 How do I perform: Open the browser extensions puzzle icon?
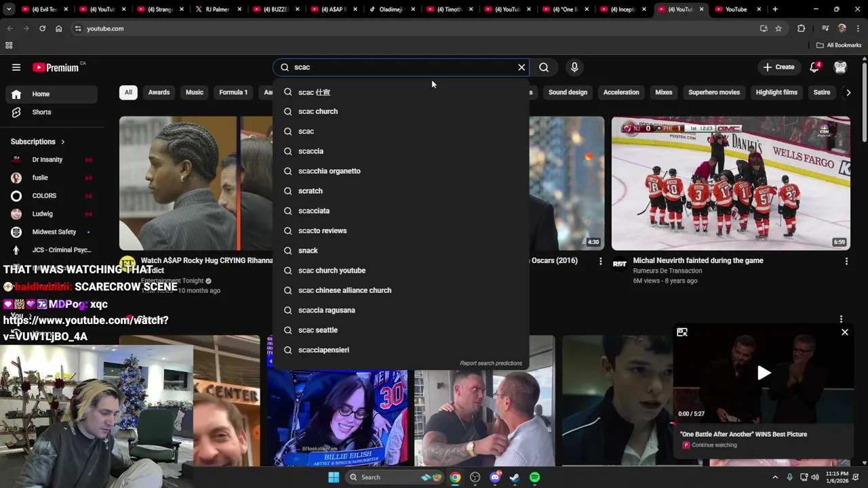pyautogui.click(x=802, y=28)
